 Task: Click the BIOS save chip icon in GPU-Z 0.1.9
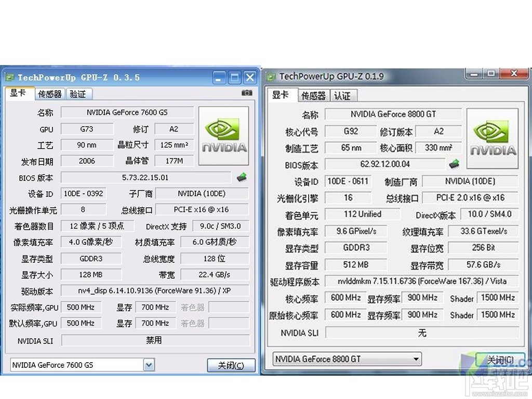point(454,164)
